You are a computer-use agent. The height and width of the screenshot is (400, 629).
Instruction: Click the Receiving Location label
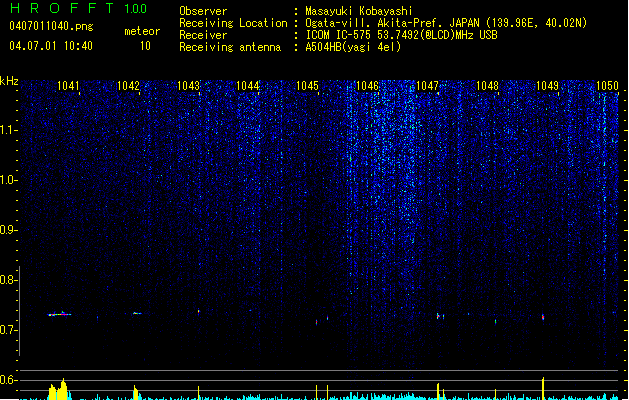point(233,23)
